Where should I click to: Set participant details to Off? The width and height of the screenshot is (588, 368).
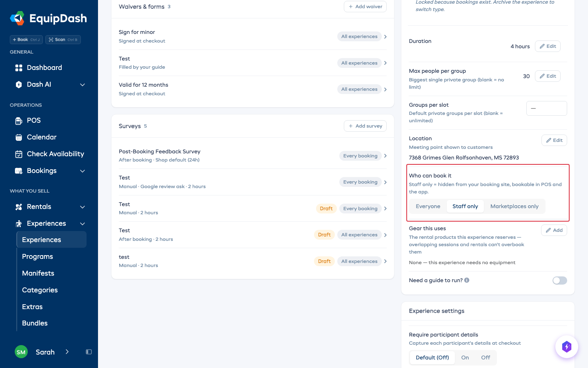[x=486, y=358]
